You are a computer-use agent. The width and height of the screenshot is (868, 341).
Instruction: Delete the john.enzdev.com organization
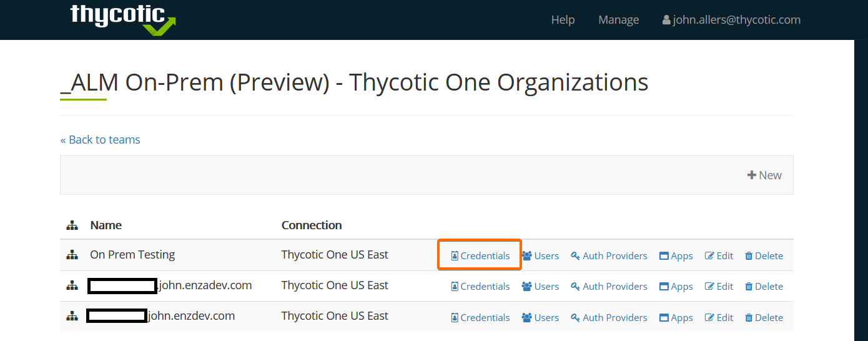[764, 317]
